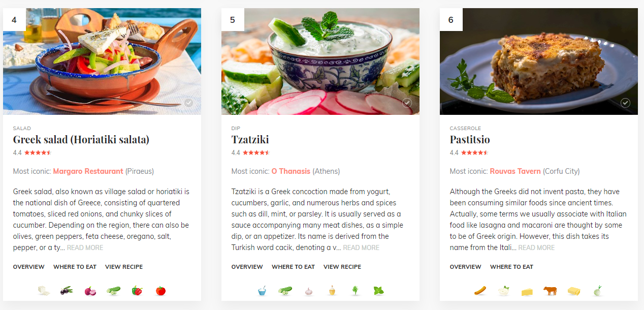
Task: Click the mint leaves ingredient icon
Action: 379,291
